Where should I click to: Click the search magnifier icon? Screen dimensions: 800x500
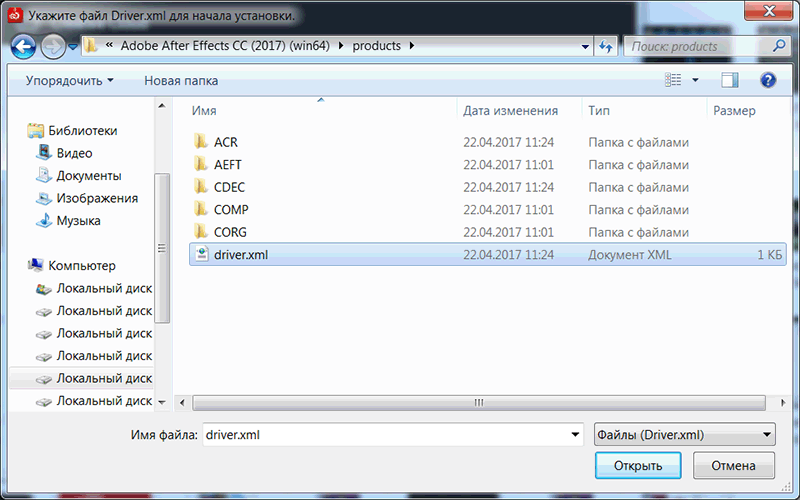pos(779,46)
